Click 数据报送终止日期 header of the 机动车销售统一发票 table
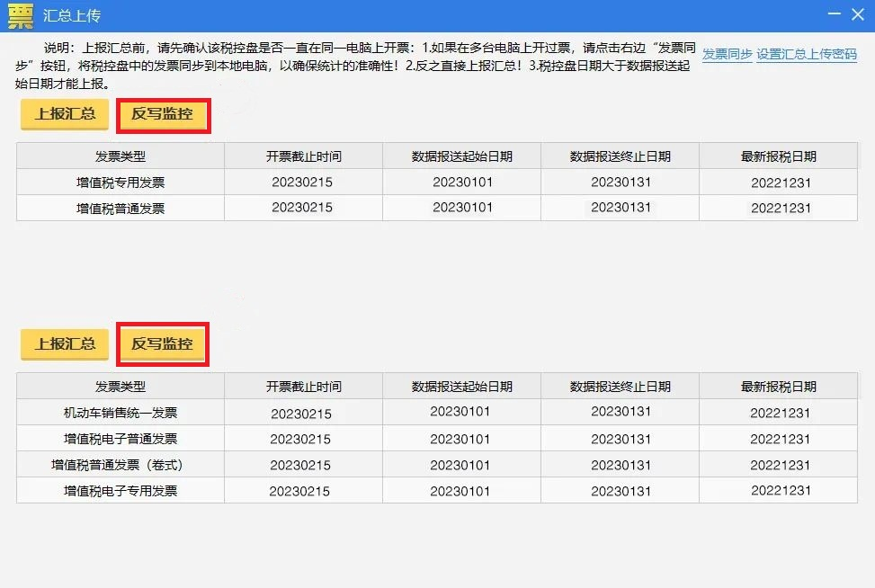This screenshot has width=875, height=588. [620, 387]
